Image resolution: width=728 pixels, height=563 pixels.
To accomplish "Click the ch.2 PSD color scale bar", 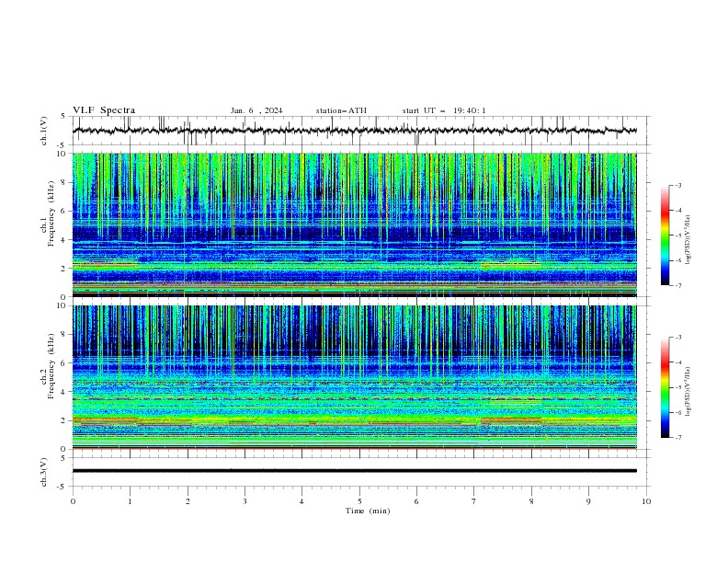I will [x=665, y=387].
